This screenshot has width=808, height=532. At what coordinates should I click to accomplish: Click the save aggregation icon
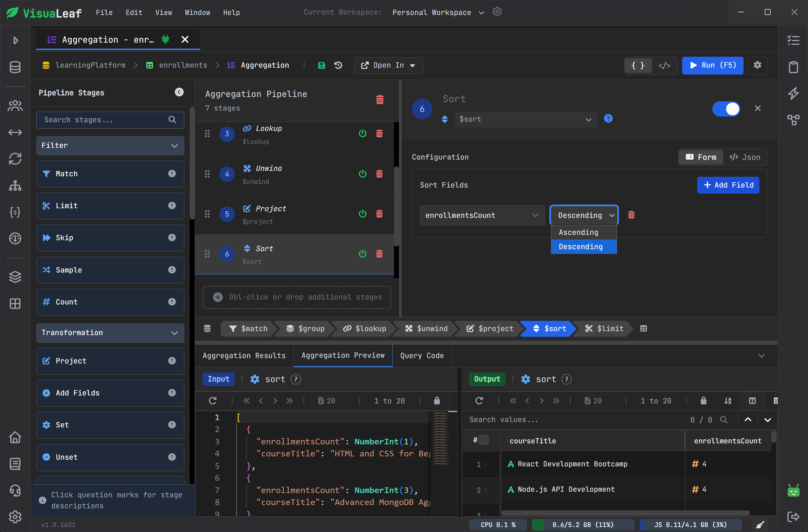[321, 65]
